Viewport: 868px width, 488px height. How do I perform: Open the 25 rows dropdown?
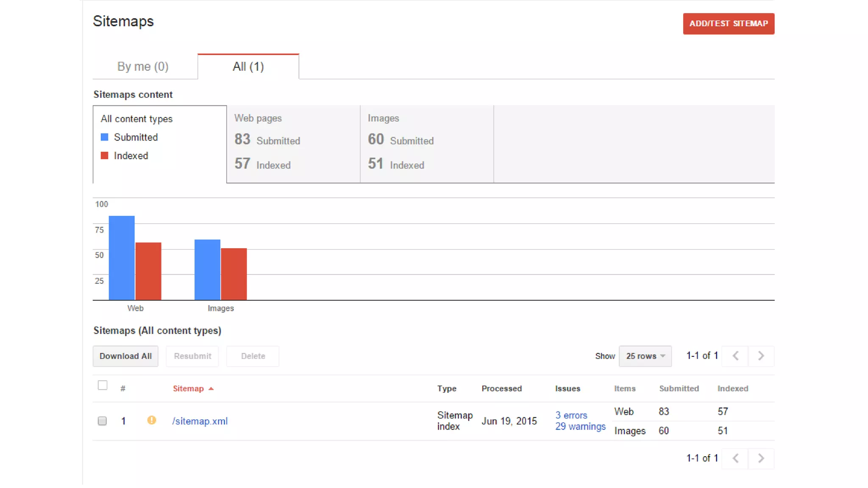click(x=645, y=356)
